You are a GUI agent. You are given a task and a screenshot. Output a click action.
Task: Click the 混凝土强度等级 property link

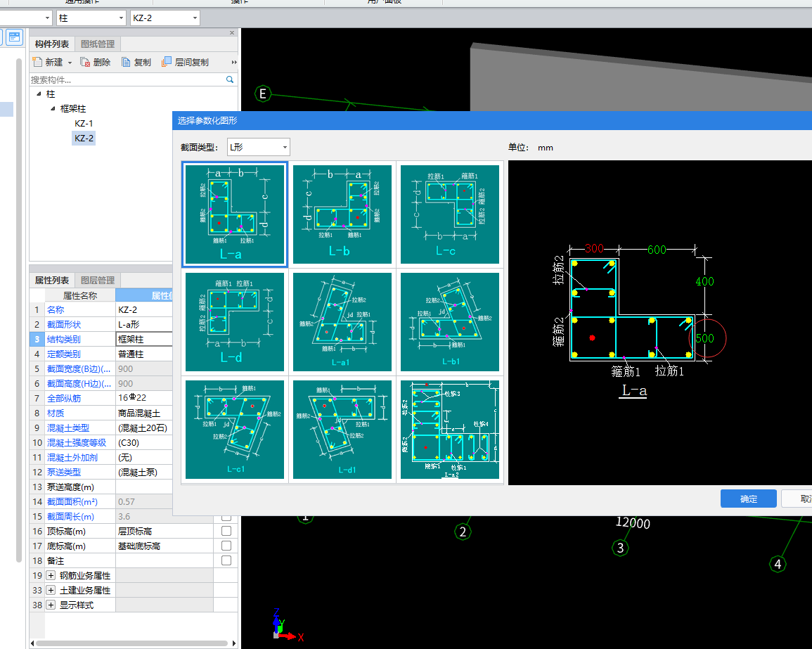77,443
